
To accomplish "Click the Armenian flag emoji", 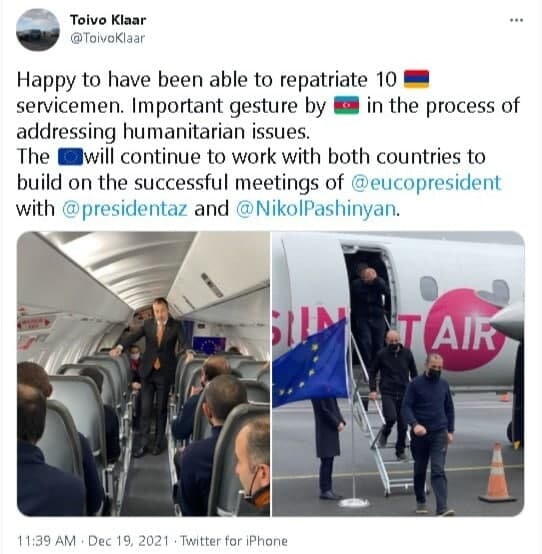I will 416,79.
